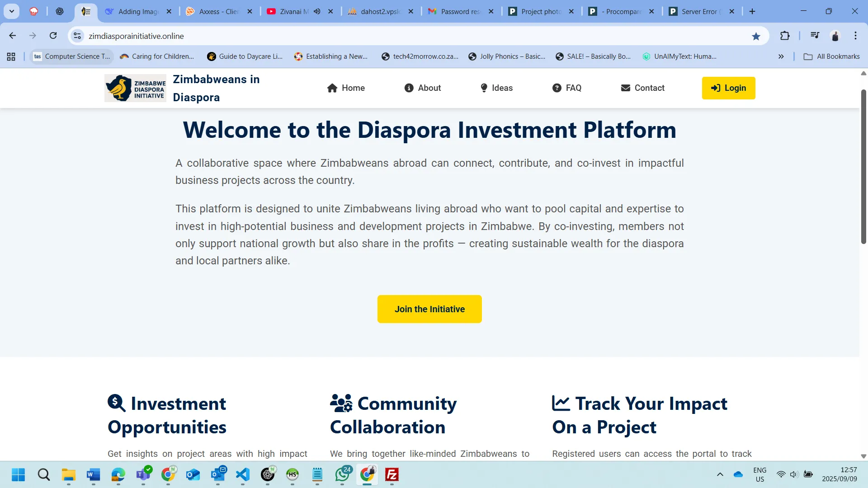This screenshot has height=488, width=868.
Task: Go to the About nav item
Action: 422,88
